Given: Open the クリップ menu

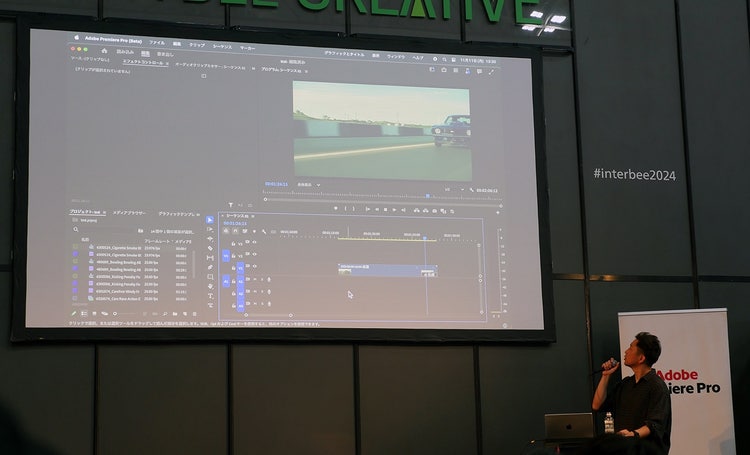Looking at the screenshot, I should coord(197,45).
